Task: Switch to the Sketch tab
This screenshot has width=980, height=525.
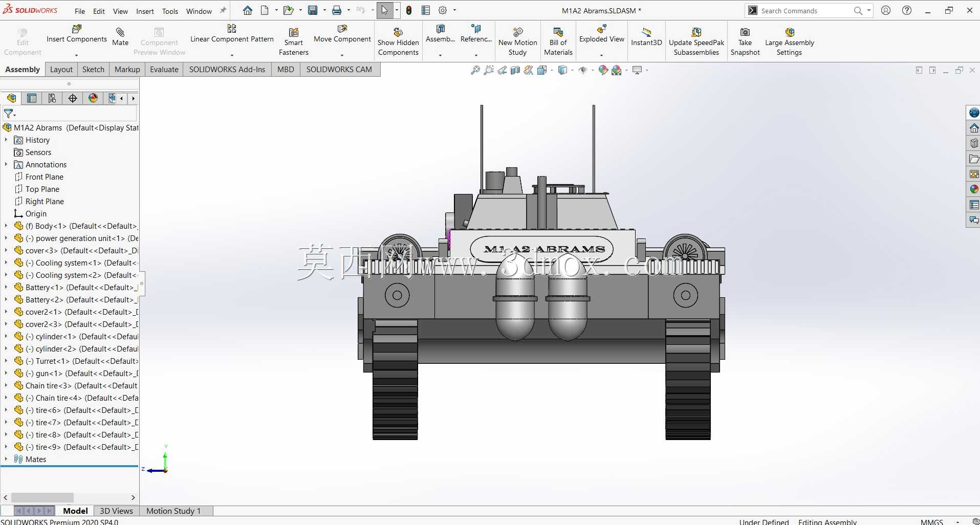Action: (93, 70)
